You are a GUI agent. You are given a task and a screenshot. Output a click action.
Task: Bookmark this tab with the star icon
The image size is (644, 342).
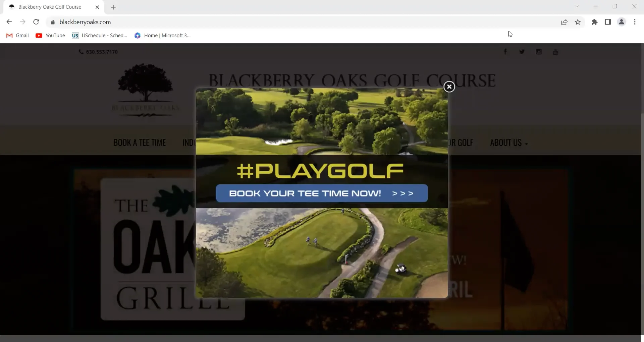(x=578, y=22)
